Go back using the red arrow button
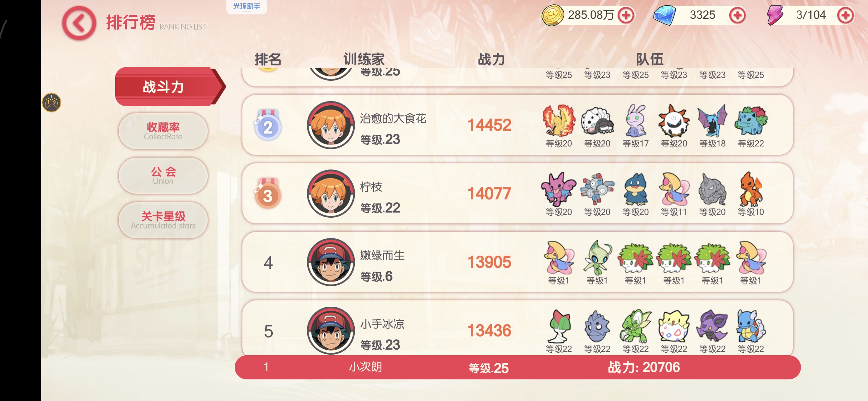The image size is (868, 401). click(x=79, y=23)
